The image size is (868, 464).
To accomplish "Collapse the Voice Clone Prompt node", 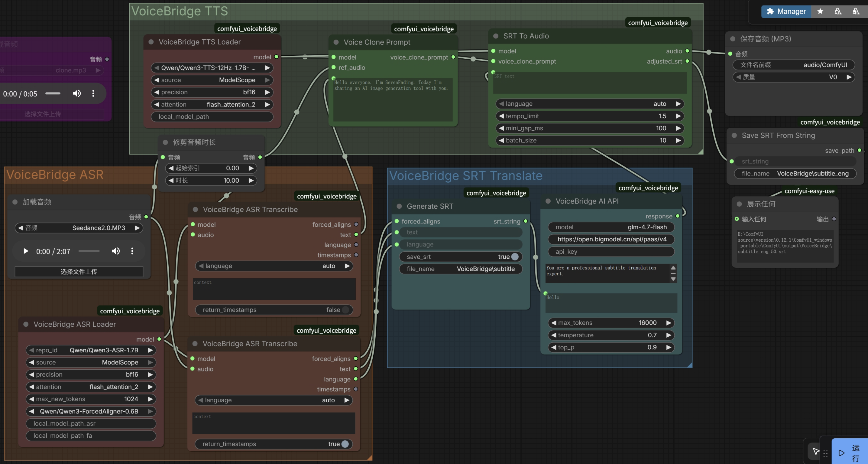I will pos(336,42).
